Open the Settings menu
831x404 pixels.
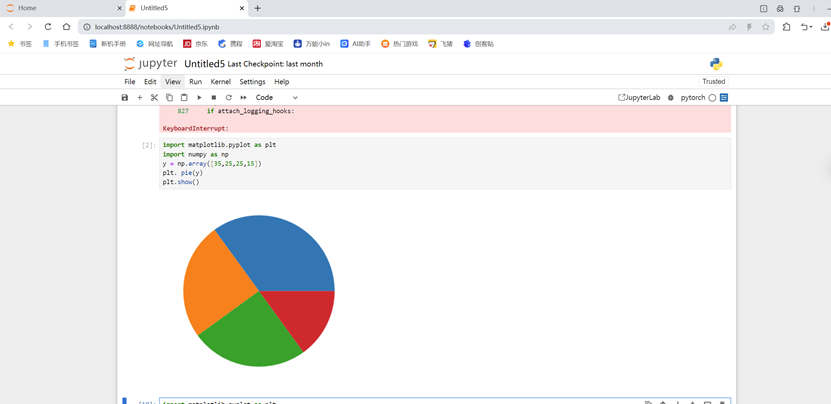(252, 82)
